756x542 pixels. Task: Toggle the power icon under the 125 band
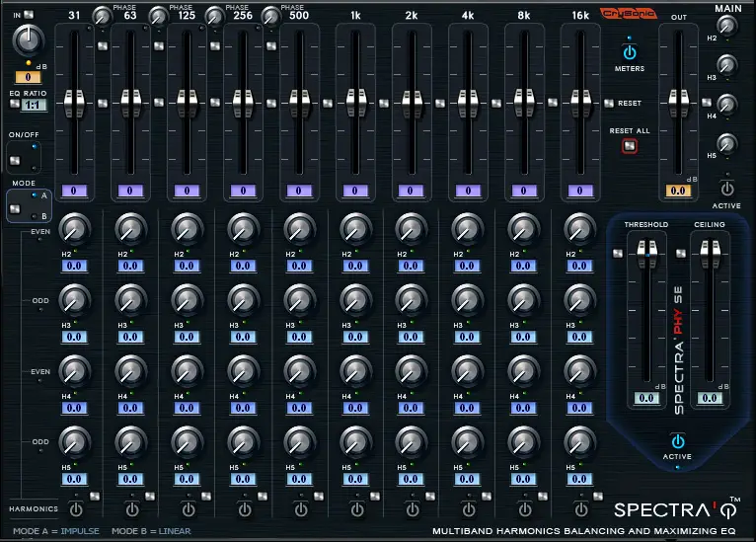pyautogui.click(x=189, y=509)
